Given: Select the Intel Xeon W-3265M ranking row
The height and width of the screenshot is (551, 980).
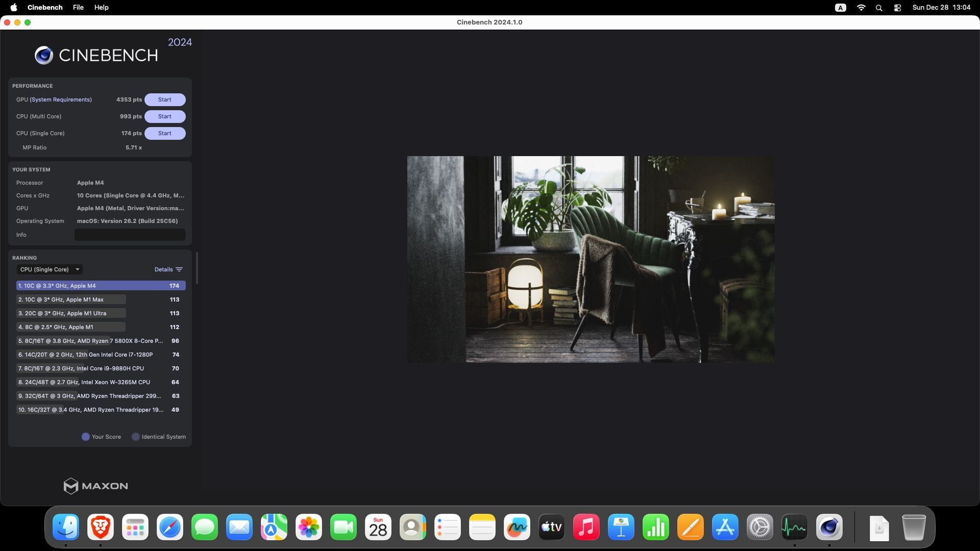Looking at the screenshot, I should pos(101,382).
